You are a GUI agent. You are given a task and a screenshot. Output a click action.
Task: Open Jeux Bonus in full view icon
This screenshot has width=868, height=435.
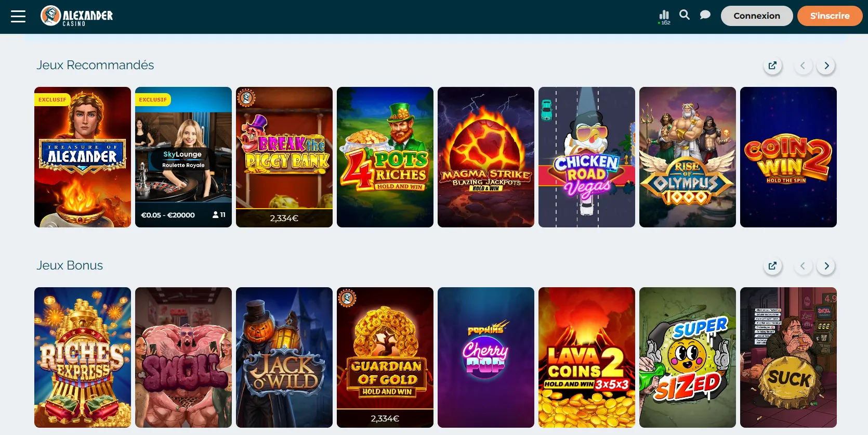coord(772,266)
